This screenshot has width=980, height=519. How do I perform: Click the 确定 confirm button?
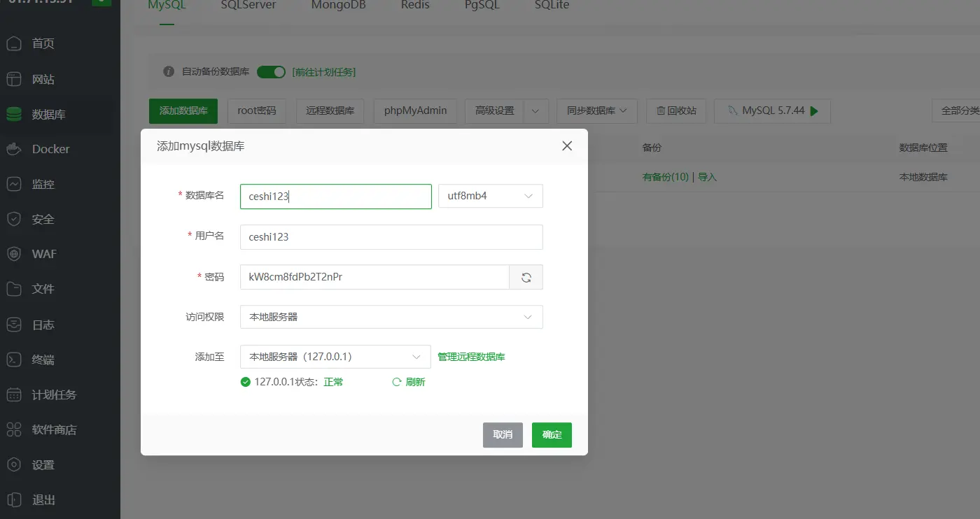click(x=552, y=434)
